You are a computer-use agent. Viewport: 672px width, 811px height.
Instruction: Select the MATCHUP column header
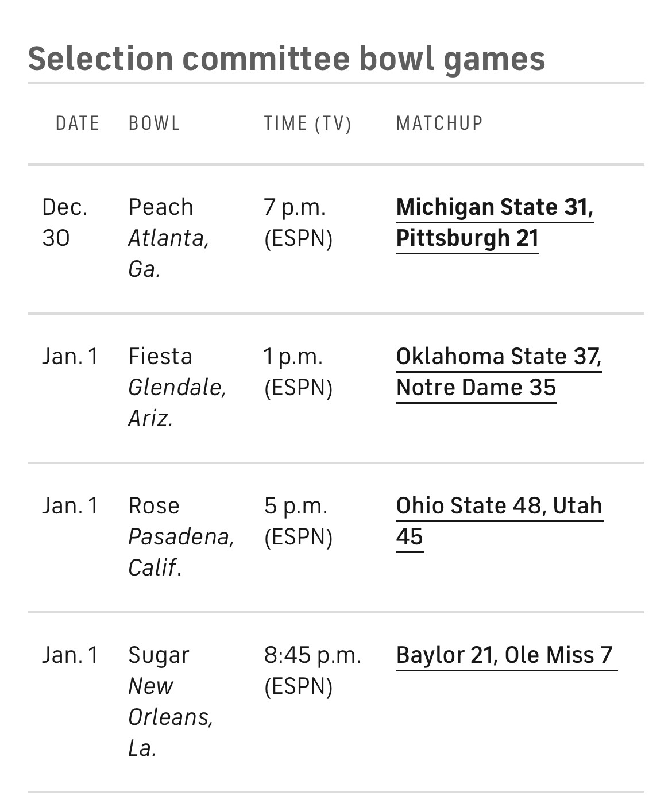point(440,123)
